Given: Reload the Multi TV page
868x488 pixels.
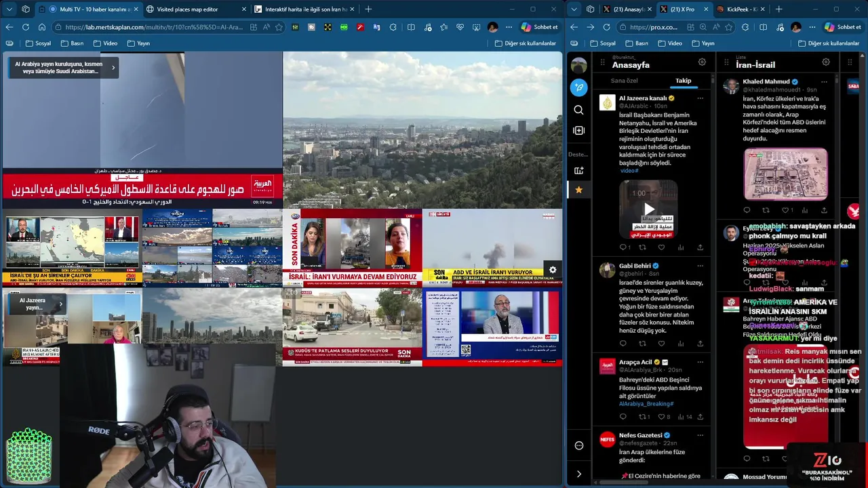Looking at the screenshot, I should pyautogui.click(x=26, y=27).
